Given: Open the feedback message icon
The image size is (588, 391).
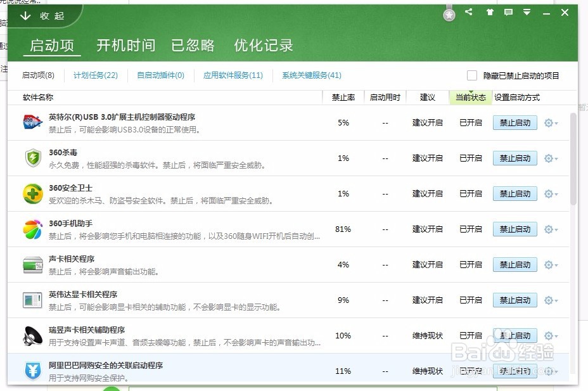Looking at the screenshot, I should [508, 13].
